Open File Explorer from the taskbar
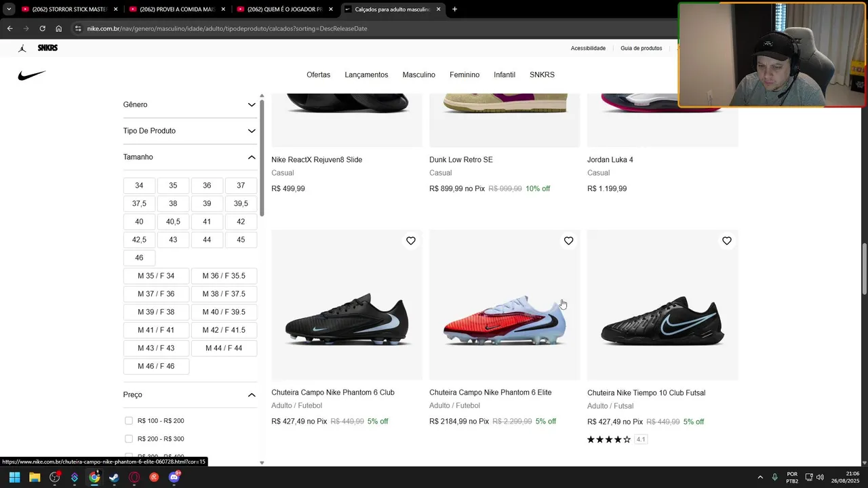The image size is (868, 488). (x=35, y=477)
